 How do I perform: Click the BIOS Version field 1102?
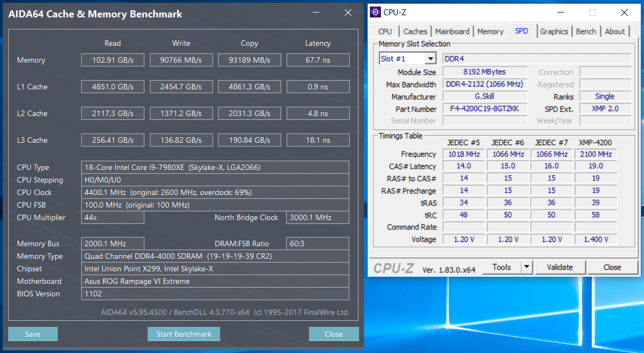click(x=215, y=294)
